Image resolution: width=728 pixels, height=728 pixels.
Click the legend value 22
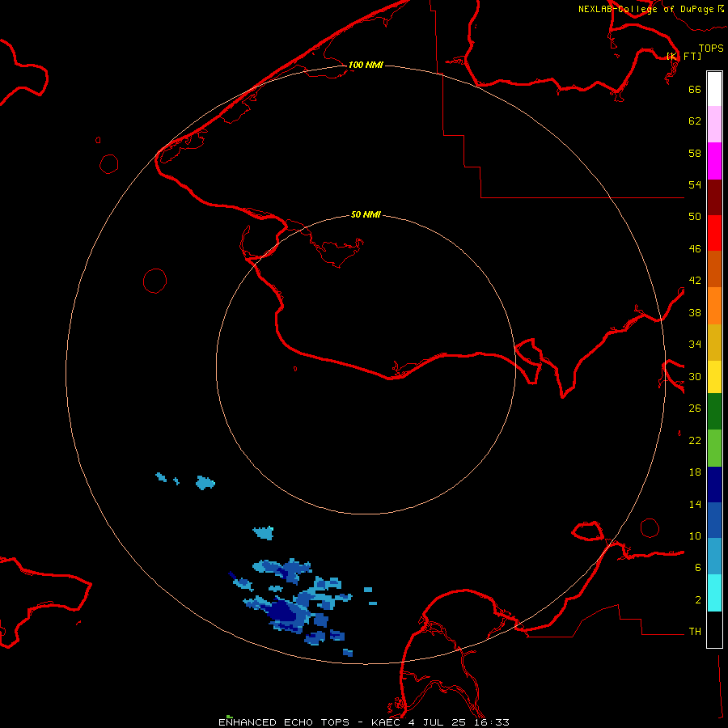point(695,440)
